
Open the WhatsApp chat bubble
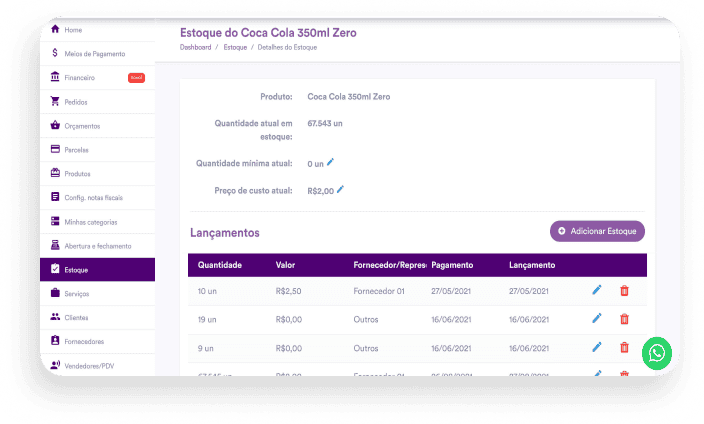point(657,353)
